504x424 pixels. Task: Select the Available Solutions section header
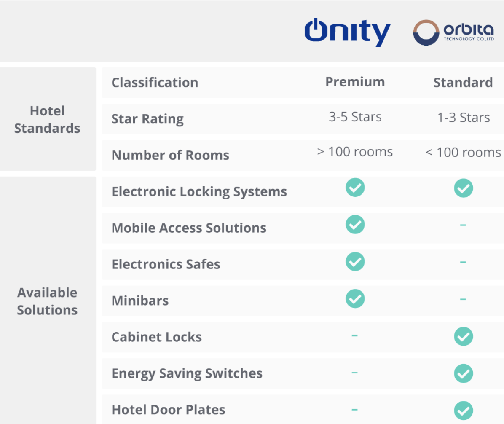coord(47,301)
